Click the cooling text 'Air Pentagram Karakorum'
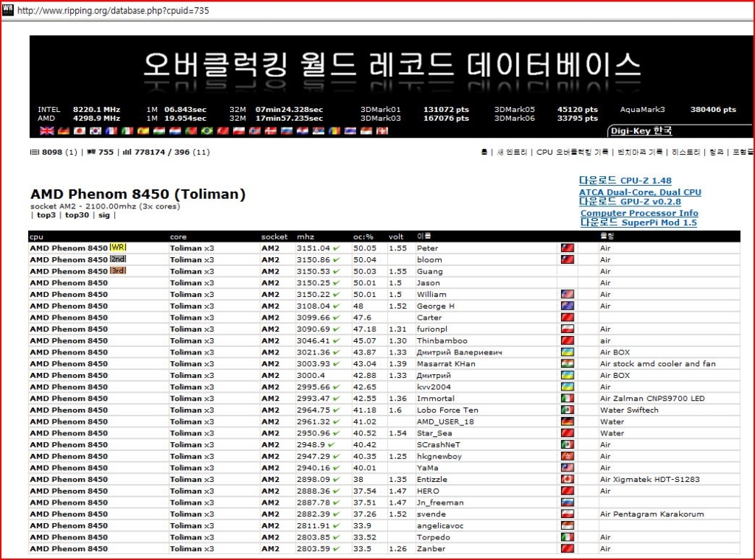755x560 pixels. point(652,514)
